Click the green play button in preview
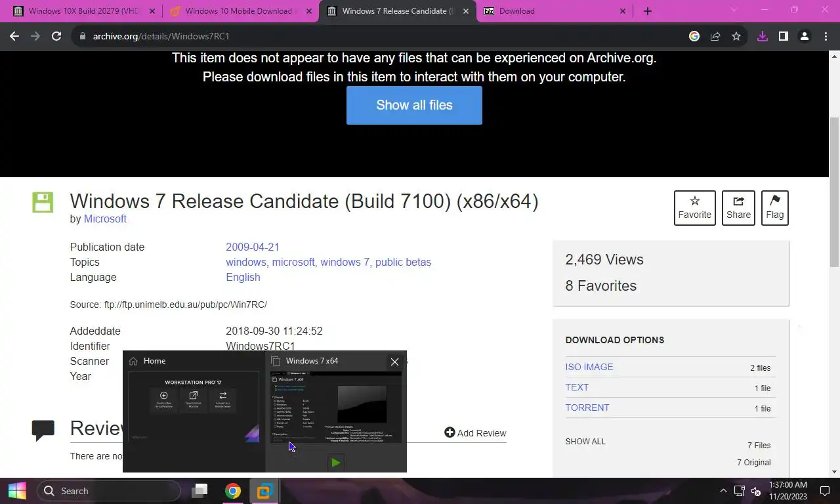The height and width of the screenshot is (504, 840). (x=336, y=463)
